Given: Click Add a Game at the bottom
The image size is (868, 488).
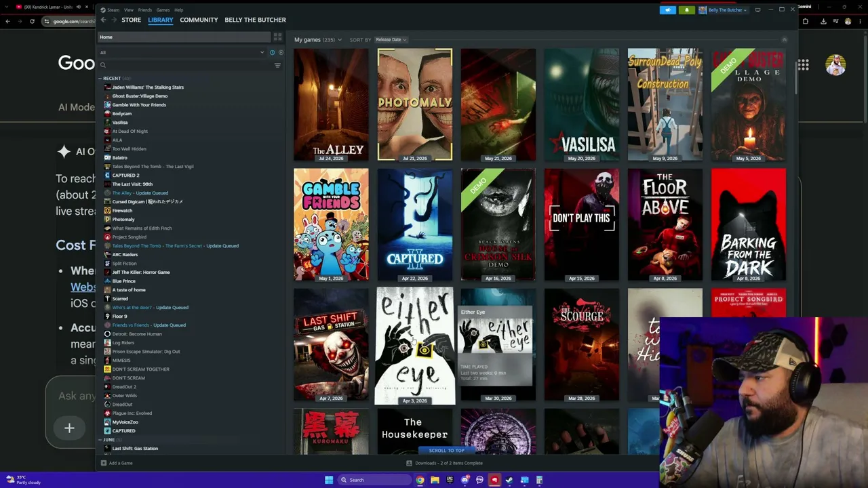Looking at the screenshot, I should [117, 464].
